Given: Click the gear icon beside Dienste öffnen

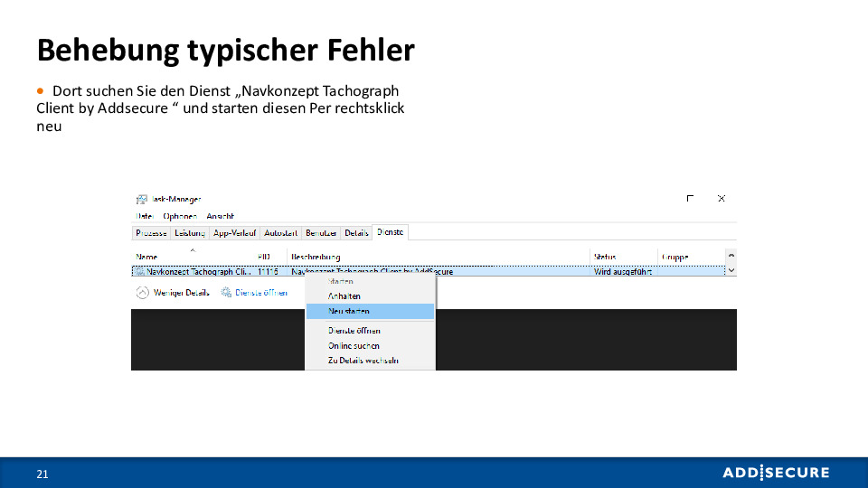Looking at the screenshot, I should tap(226, 292).
